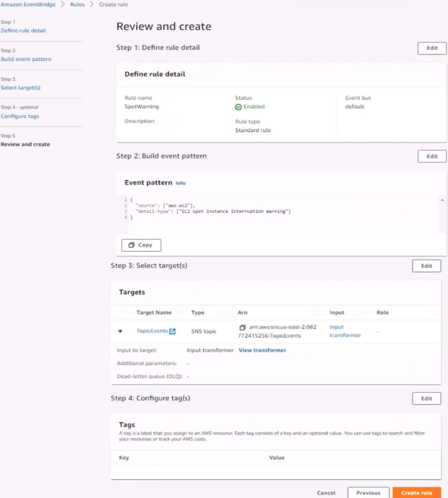Copy the event pattern JSON
This screenshot has height=498, width=448.
point(141,245)
